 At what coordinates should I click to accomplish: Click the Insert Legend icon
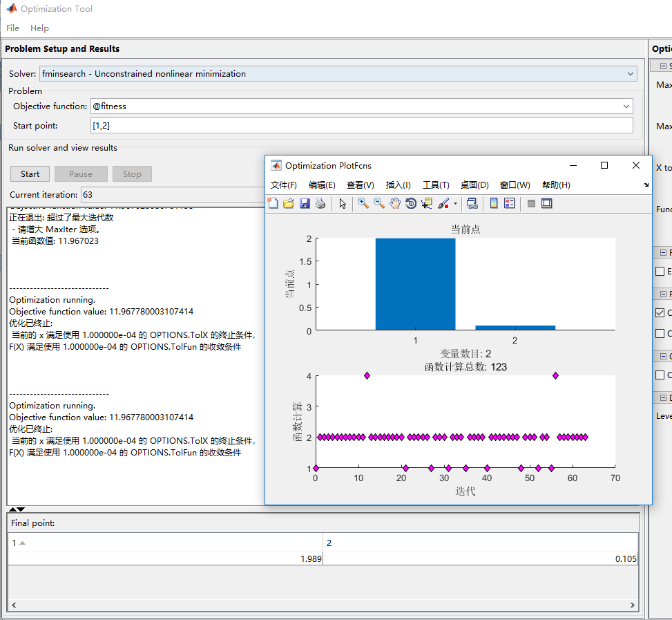[x=510, y=203]
